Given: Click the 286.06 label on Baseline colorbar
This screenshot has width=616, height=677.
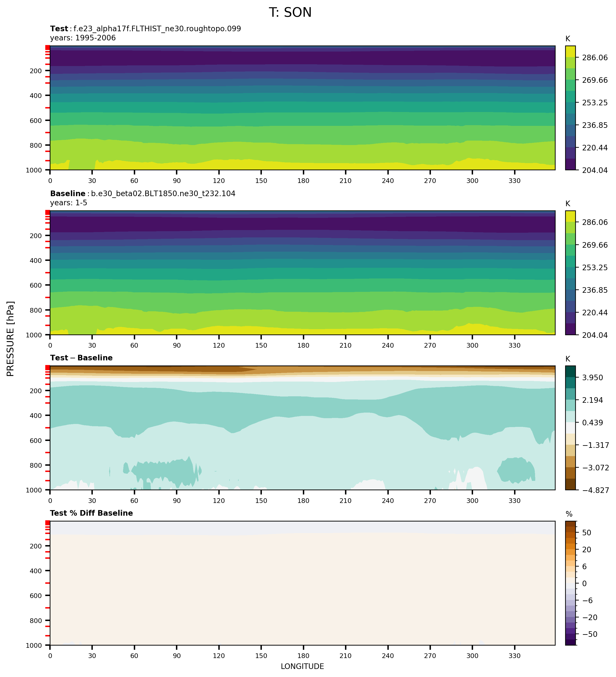Looking at the screenshot, I should point(595,222).
